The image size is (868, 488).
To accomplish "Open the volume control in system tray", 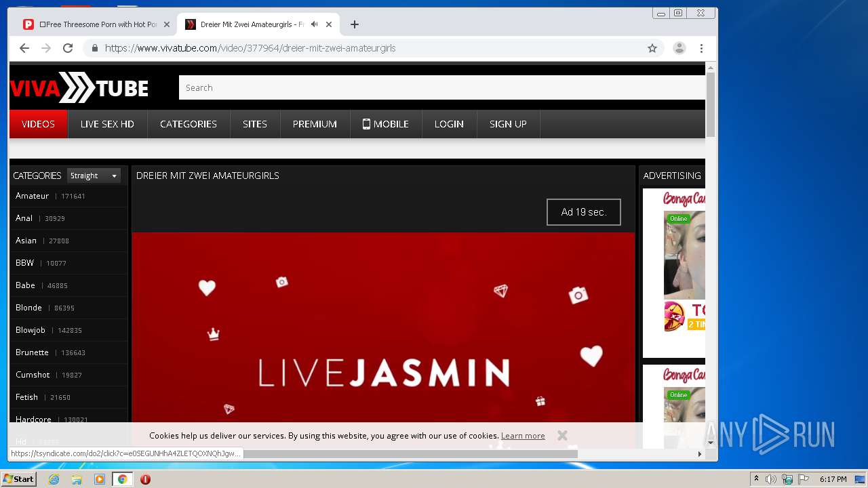I will pos(771,479).
